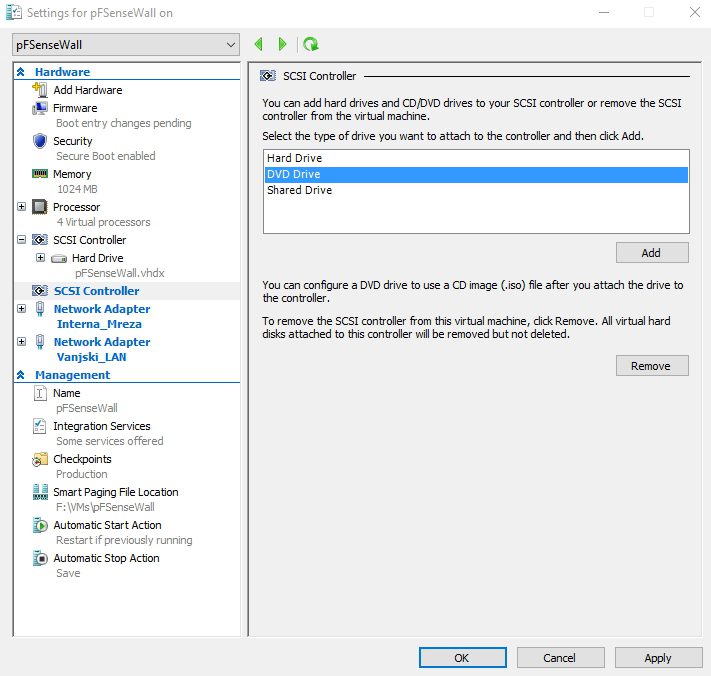This screenshot has width=711, height=676.
Task: Click the Checkpoints icon under Management
Action: [41, 459]
